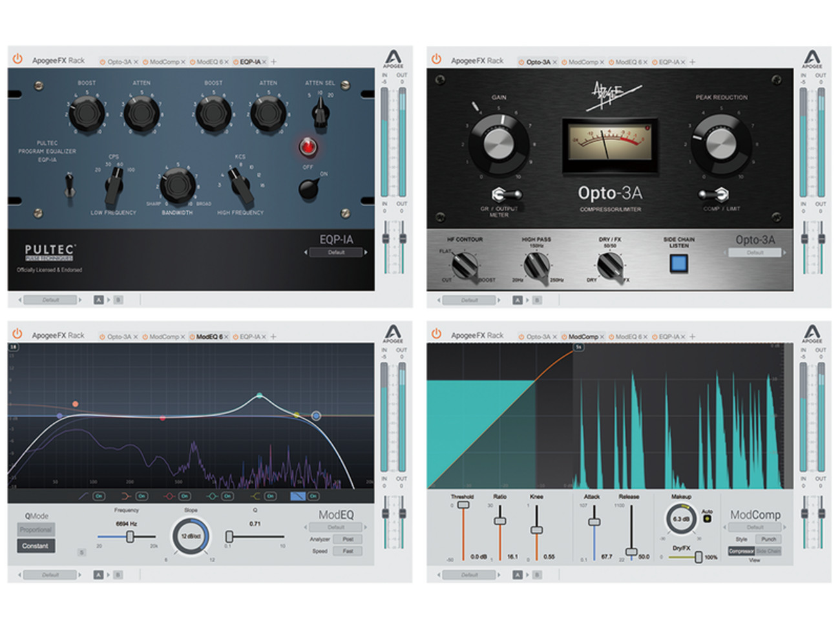Open the Analyzer Post dropdown in ModEQ
Viewport: 840px width, 630px height.
point(348,539)
